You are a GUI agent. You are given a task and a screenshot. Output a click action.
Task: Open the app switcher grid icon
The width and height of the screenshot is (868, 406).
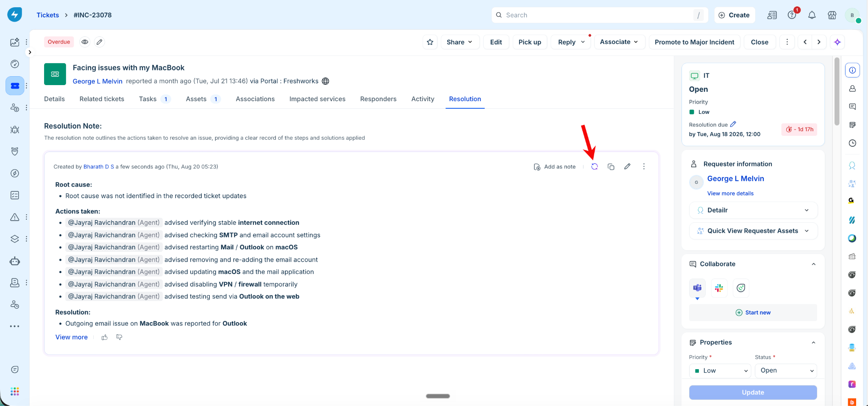click(x=15, y=392)
